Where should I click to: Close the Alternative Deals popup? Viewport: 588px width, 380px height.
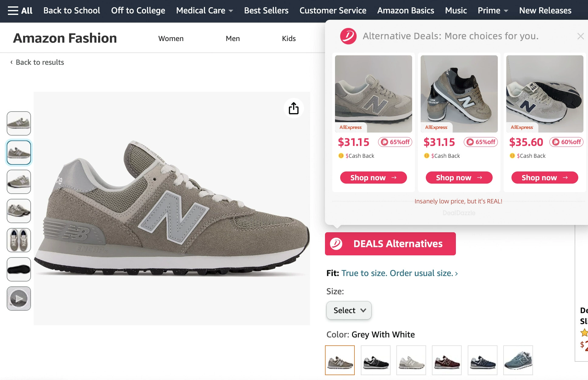click(580, 36)
